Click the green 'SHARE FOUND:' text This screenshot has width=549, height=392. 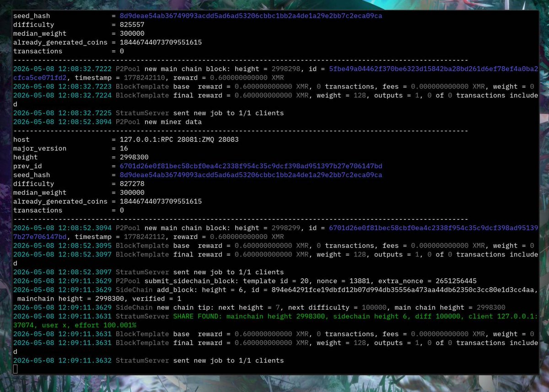click(198, 317)
